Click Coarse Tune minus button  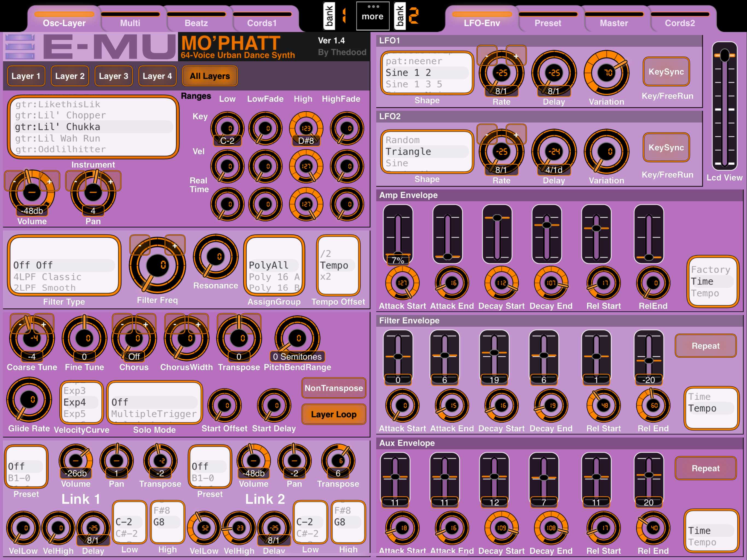[x=20, y=324]
